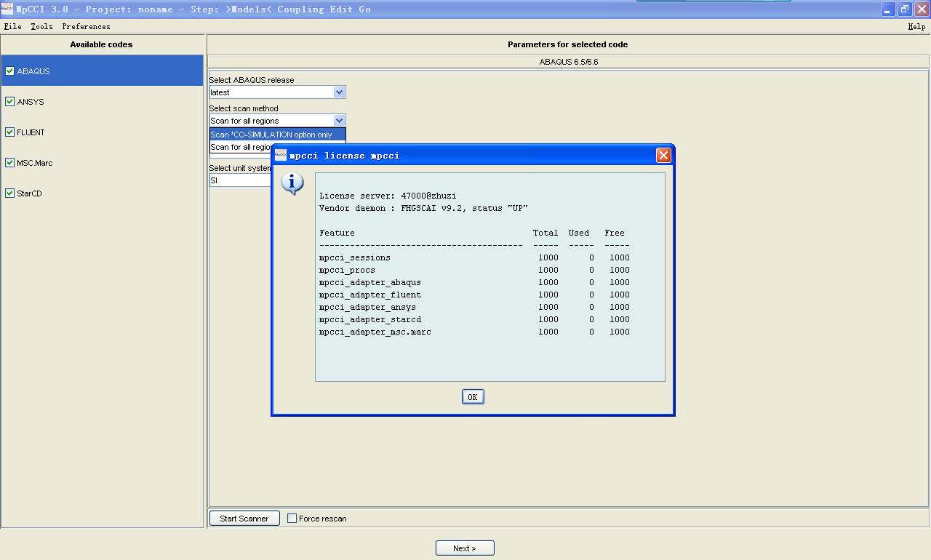Click the 'License server: 47000@zhuzi' line
Image resolution: width=931 pixels, height=560 pixels.
click(388, 196)
